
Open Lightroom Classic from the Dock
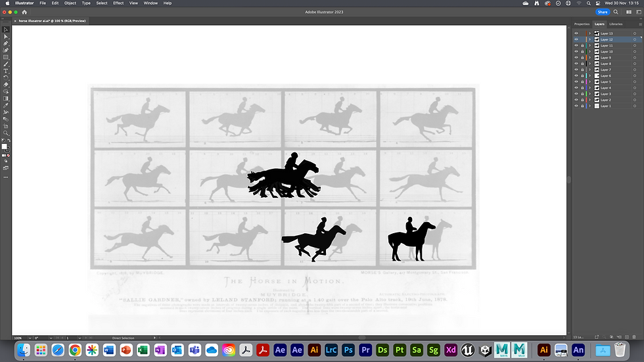pos(331,350)
